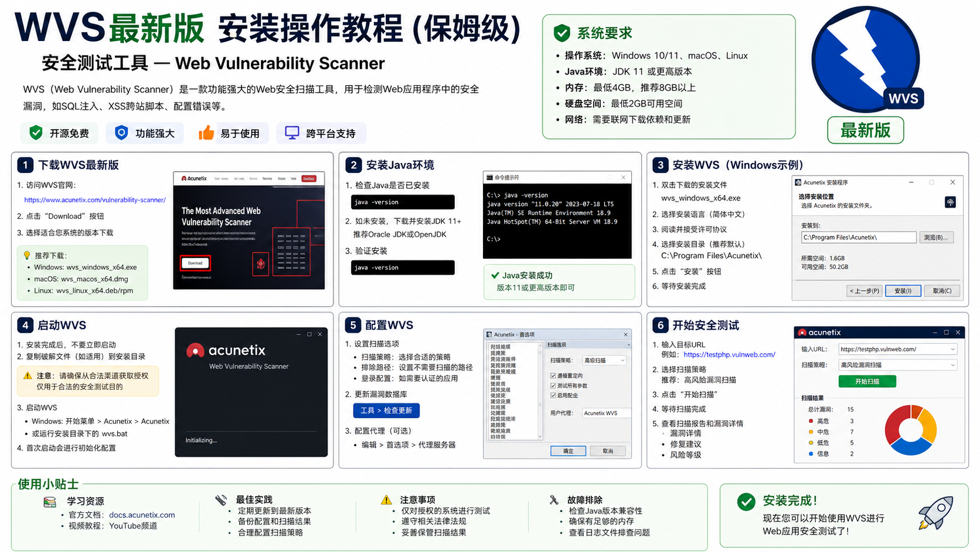Click the green shield icon beside 系统要求
Image resolution: width=980 pixels, height=552 pixels.
(562, 33)
